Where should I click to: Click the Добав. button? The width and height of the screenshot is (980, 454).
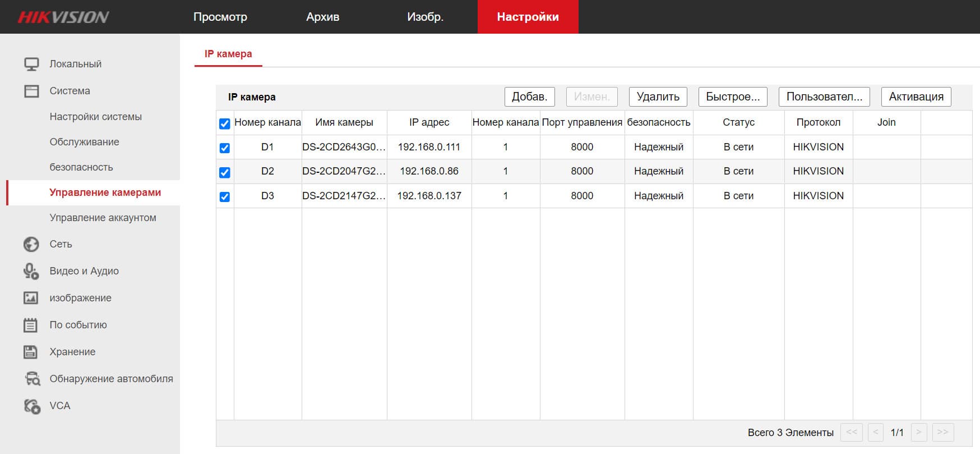coord(529,97)
